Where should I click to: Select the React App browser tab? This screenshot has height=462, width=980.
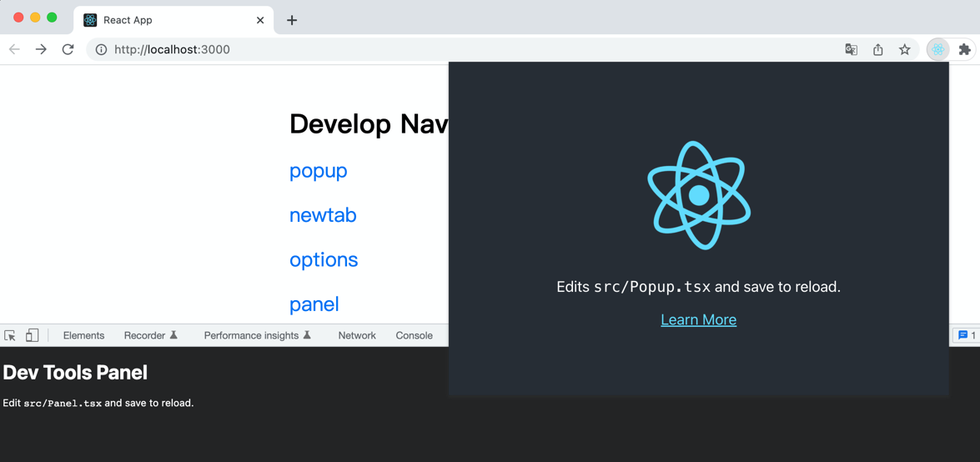click(x=173, y=20)
